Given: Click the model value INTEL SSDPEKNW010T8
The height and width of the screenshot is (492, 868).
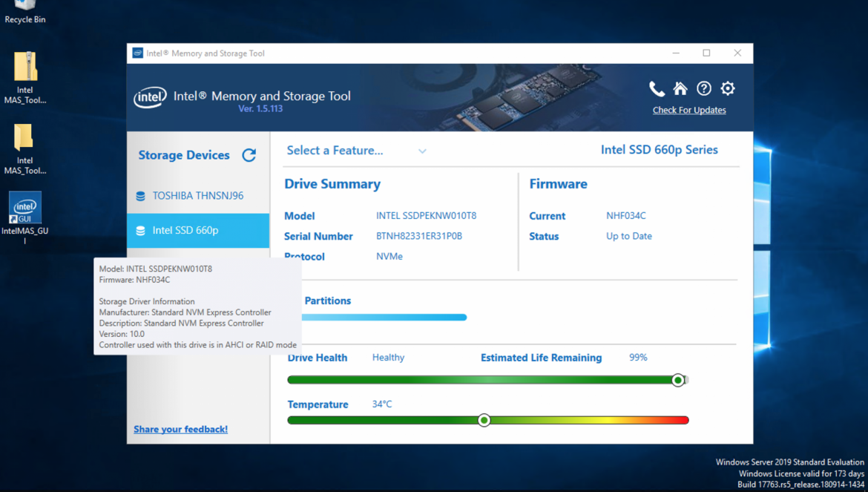Looking at the screenshot, I should 427,216.
